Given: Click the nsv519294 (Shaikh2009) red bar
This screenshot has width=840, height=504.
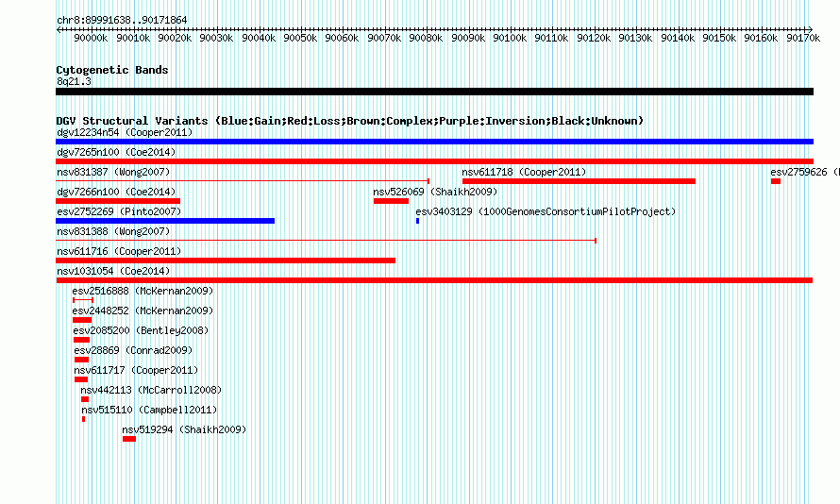Looking at the screenshot, I should 129,439.
